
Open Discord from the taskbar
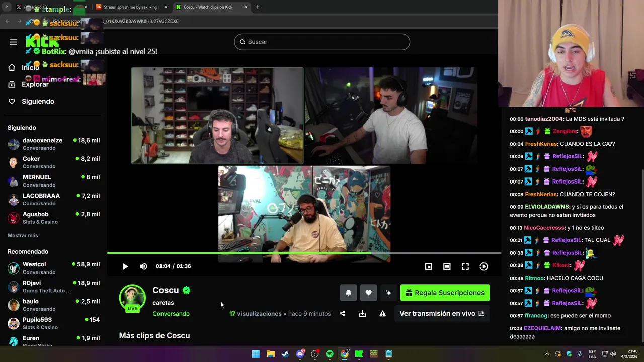(x=300, y=354)
